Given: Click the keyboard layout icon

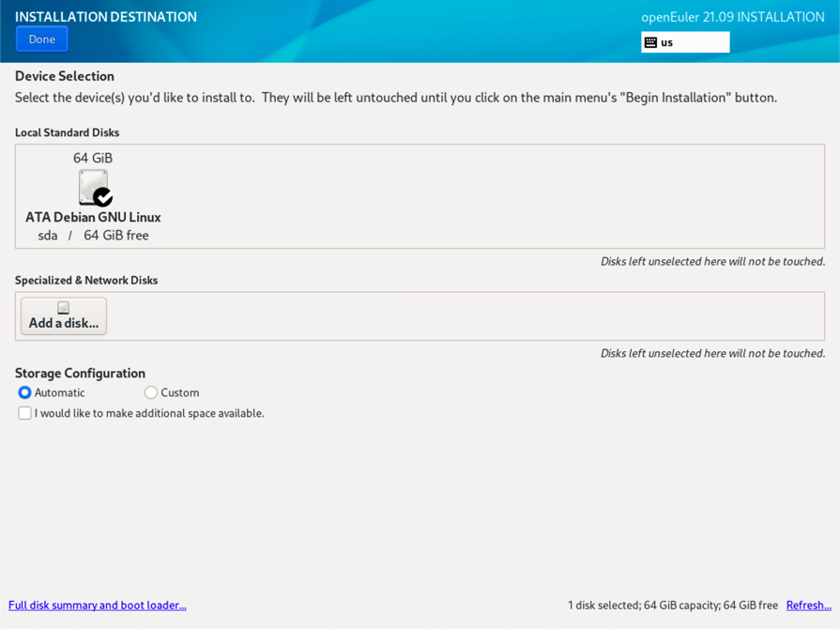Looking at the screenshot, I should 650,42.
